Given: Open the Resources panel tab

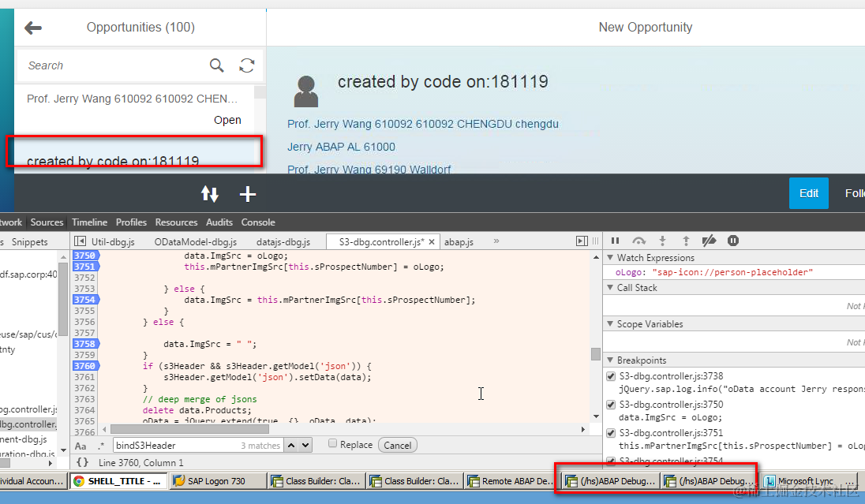Looking at the screenshot, I should [176, 222].
